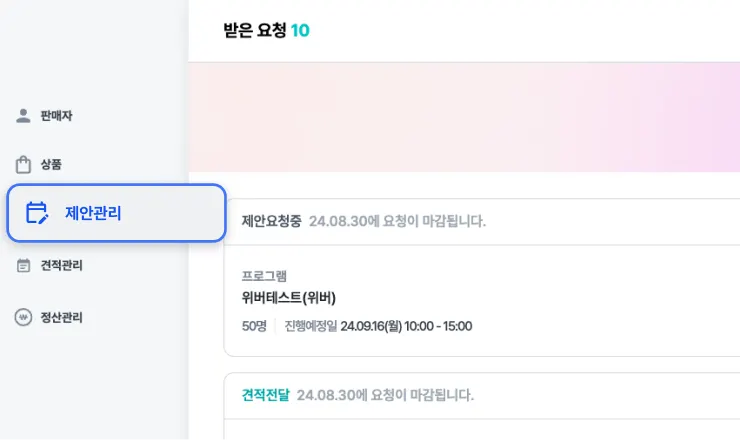Open the 판매자 menu label
This screenshot has height=440, width=740.
(56, 116)
